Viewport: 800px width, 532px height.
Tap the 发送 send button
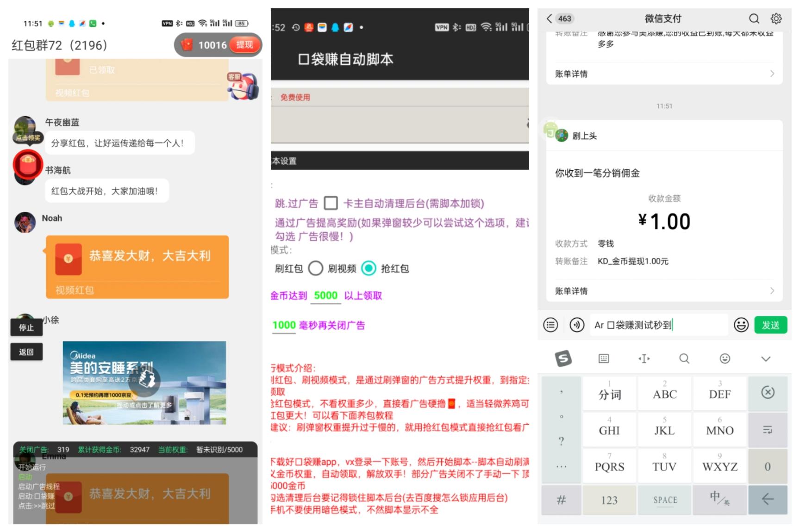[x=771, y=325]
